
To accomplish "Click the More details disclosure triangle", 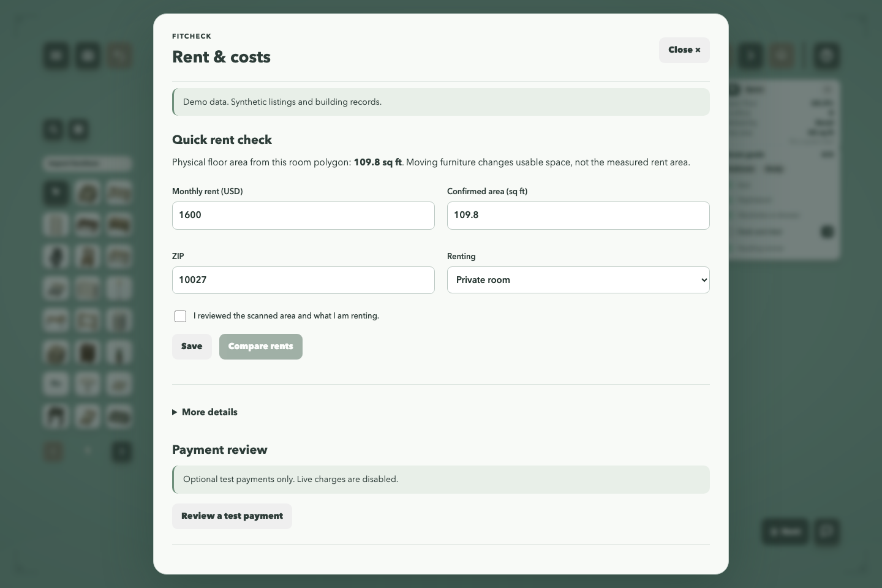I will pos(175,412).
